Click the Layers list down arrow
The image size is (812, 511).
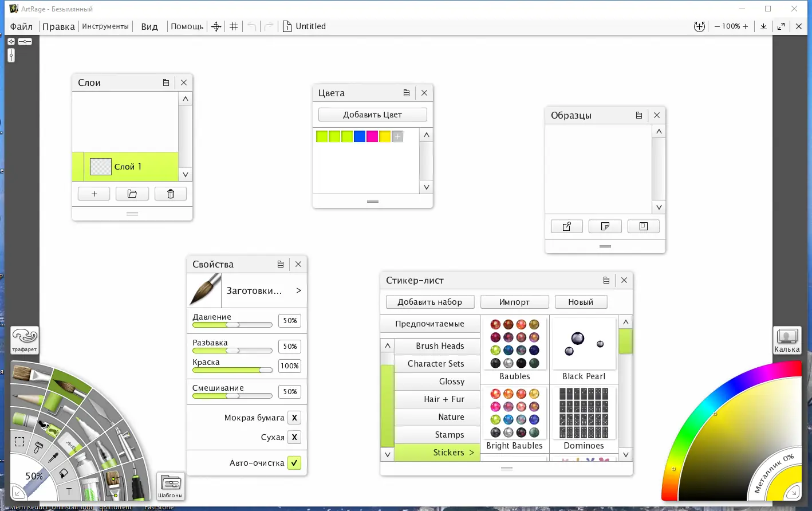point(185,174)
